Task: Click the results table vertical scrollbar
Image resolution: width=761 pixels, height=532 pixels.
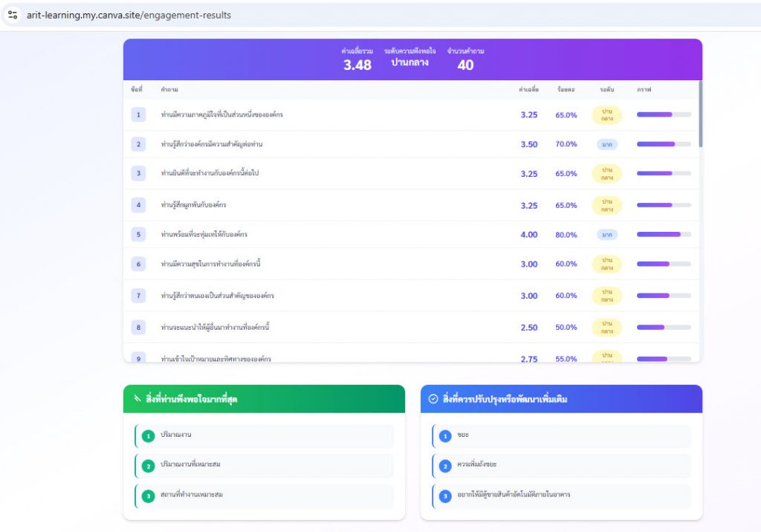Action: (700, 115)
